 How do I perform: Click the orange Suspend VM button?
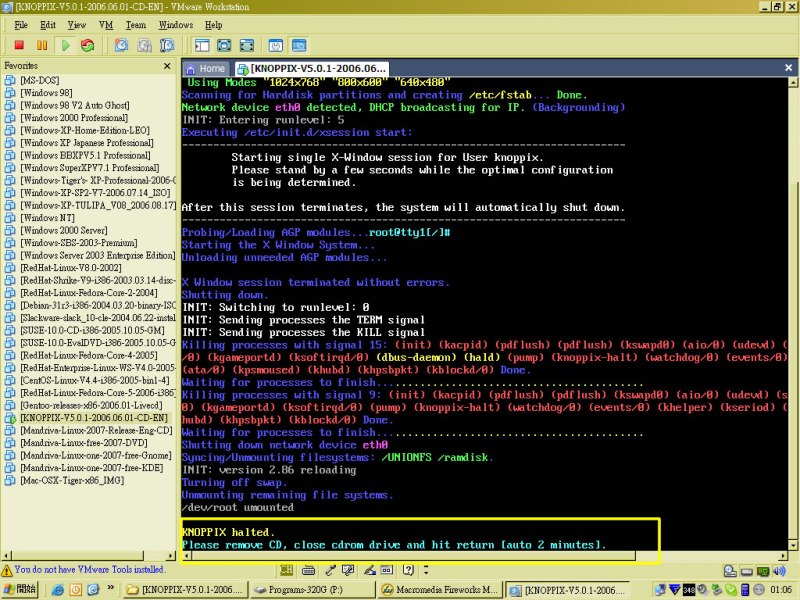pyautogui.click(x=42, y=45)
